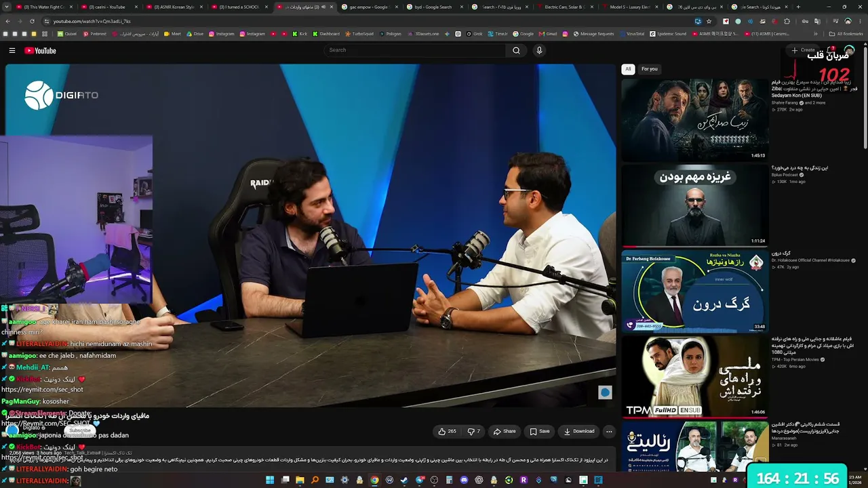Open the YouTube guide hamburger menu
Image resolution: width=868 pixels, height=488 pixels.
tap(12, 51)
